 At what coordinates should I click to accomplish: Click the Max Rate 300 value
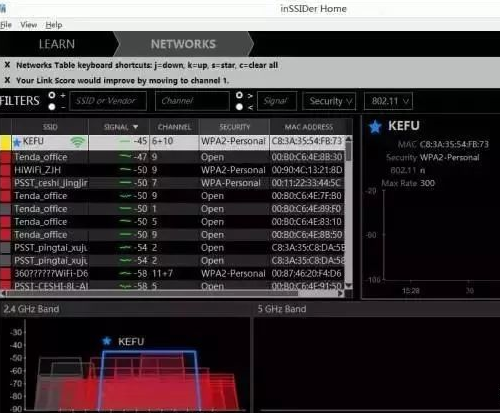(427, 183)
